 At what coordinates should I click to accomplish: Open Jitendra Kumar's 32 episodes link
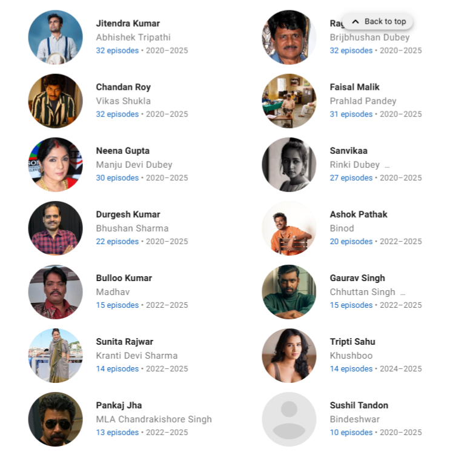click(x=117, y=50)
